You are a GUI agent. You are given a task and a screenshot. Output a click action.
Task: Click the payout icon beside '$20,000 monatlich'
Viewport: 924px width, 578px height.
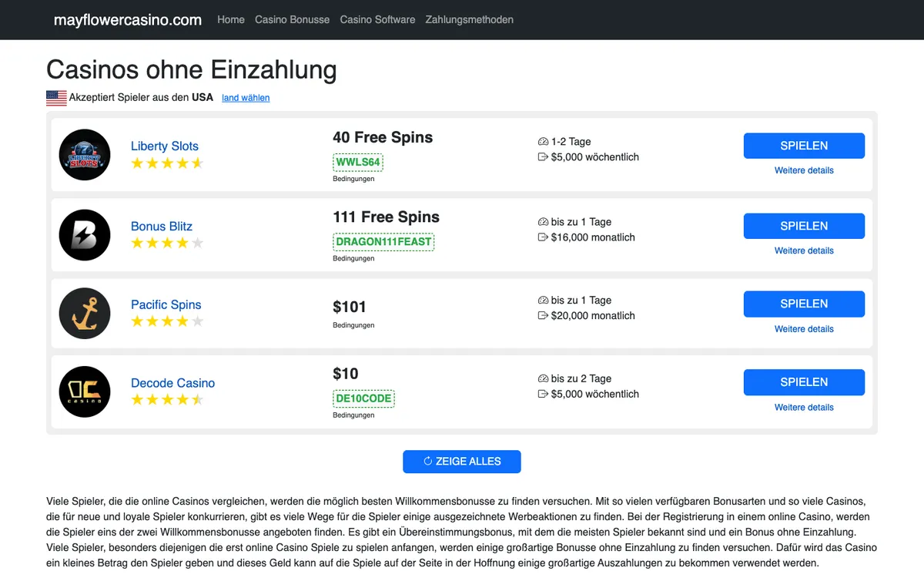click(x=543, y=316)
